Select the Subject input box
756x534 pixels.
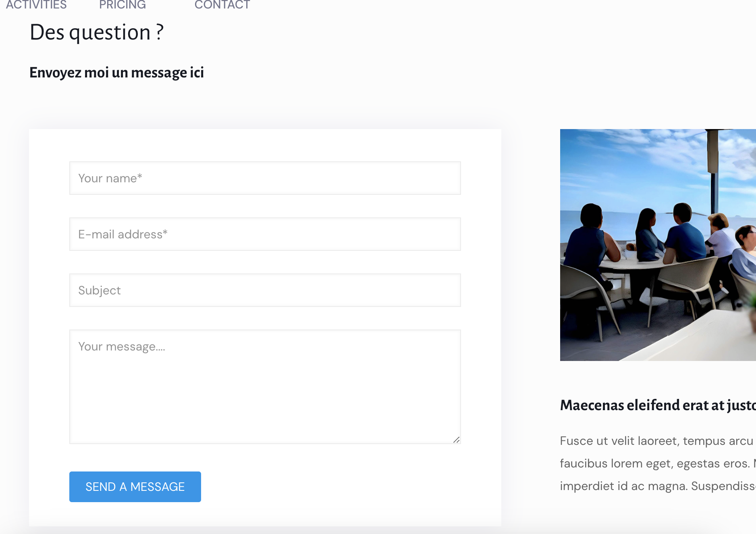pyautogui.click(x=265, y=290)
